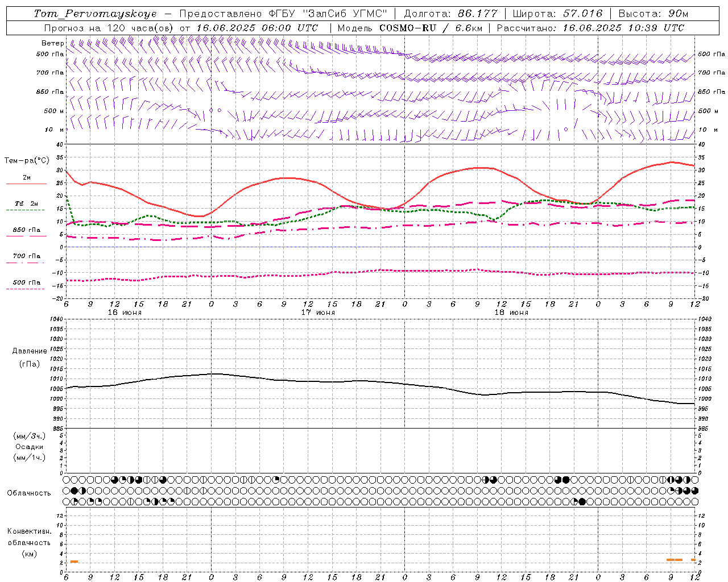This screenshot has width=728, height=582.
Task: Click the (мм/1ч.) precipitation unit label
Action: (x=30, y=458)
